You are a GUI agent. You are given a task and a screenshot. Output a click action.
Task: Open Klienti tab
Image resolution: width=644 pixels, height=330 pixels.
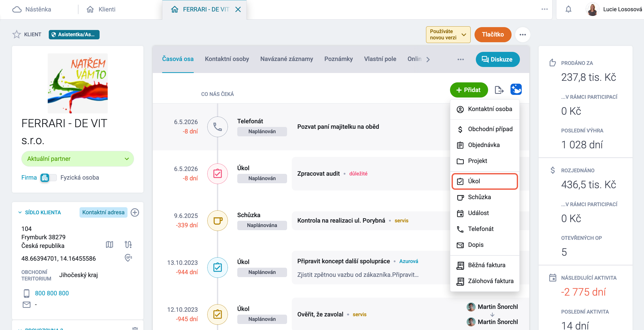pyautogui.click(x=101, y=9)
